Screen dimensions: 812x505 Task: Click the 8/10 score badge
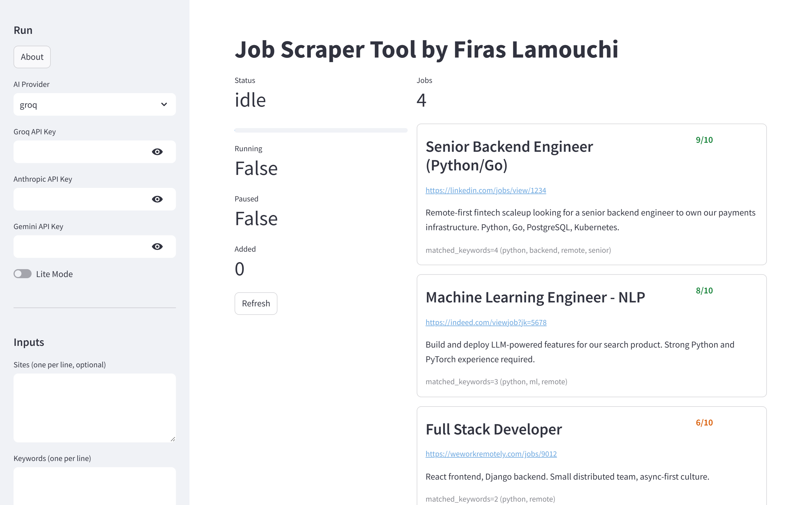[x=704, y=290]
